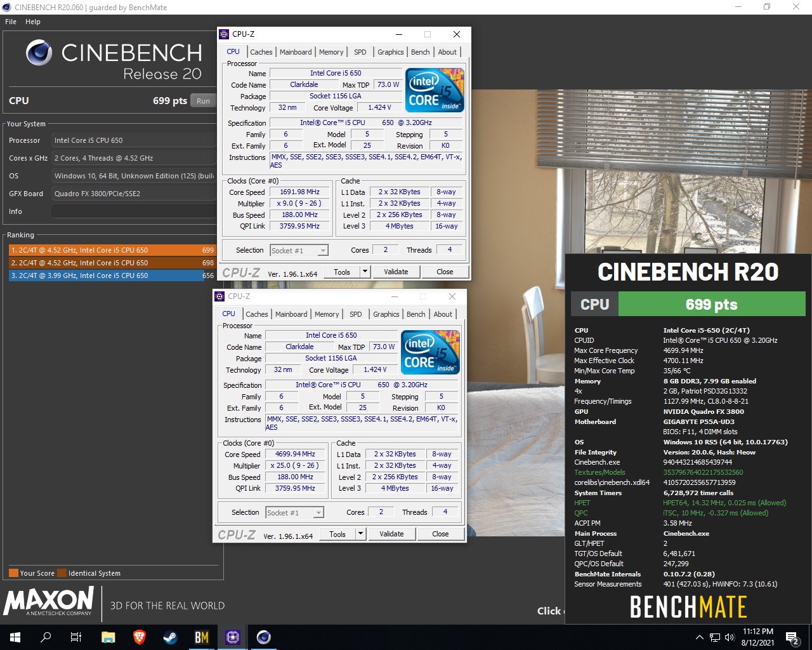Click the BENCHMATE logo in overlay
This screenshot has height=650, width=812.
[688, 607]
